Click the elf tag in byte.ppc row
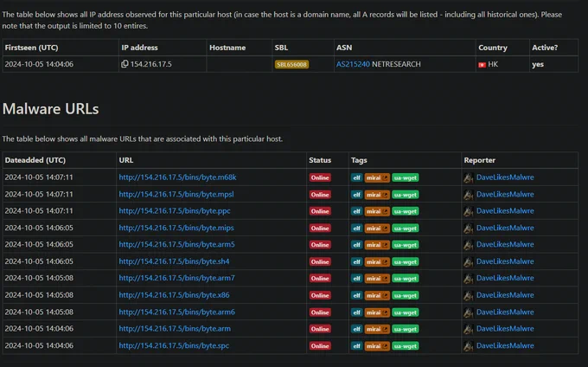588x367 pixels. (x=356, y=211)
